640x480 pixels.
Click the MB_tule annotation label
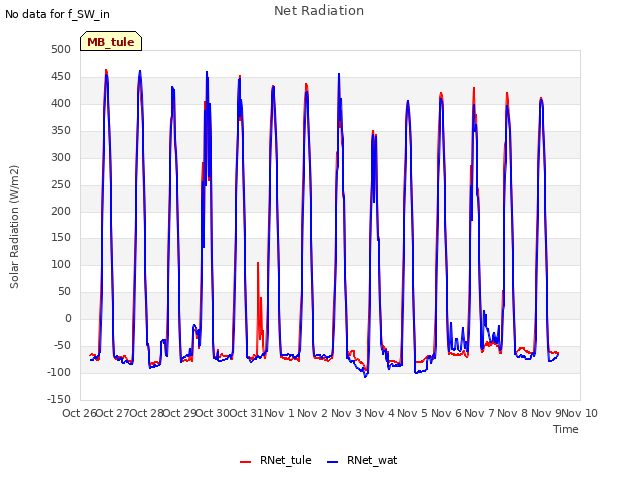tap(111, 41)
